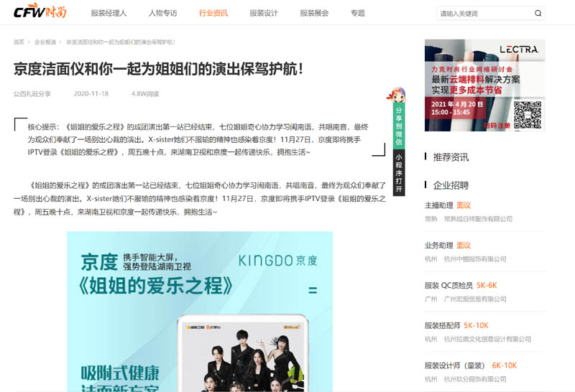The width and height of the screenshot is (575, 392).
Task: Click 小程序打开 button
Action: [399, 172]
